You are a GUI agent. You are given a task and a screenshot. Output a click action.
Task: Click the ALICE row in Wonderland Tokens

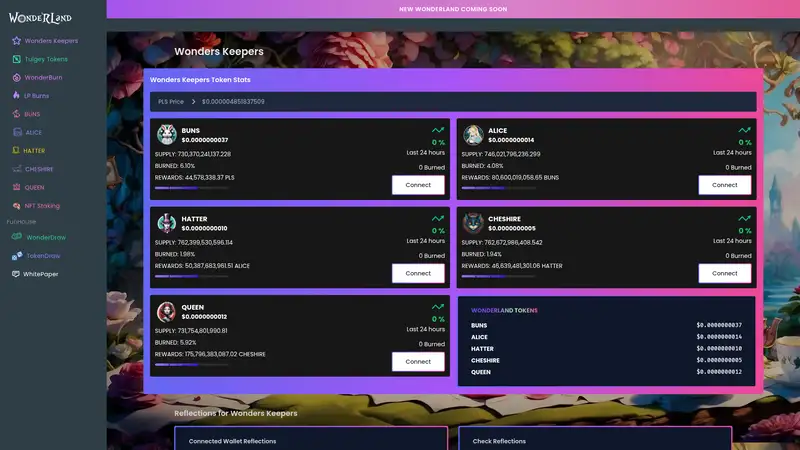click(x=606, y=337)
